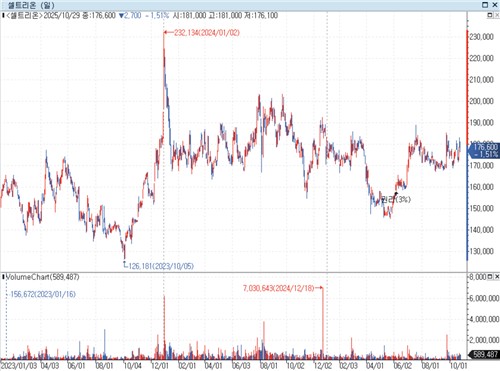
Task: Maximize the price chart panel
Action: coord(490,15)
